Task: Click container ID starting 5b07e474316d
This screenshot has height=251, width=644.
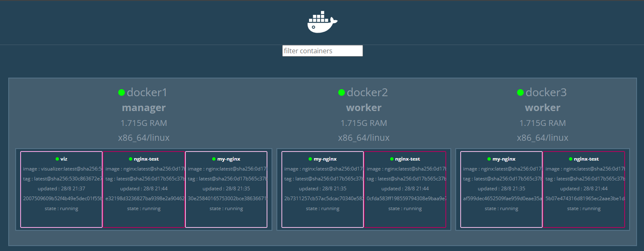Action: [x=585, y=199]
